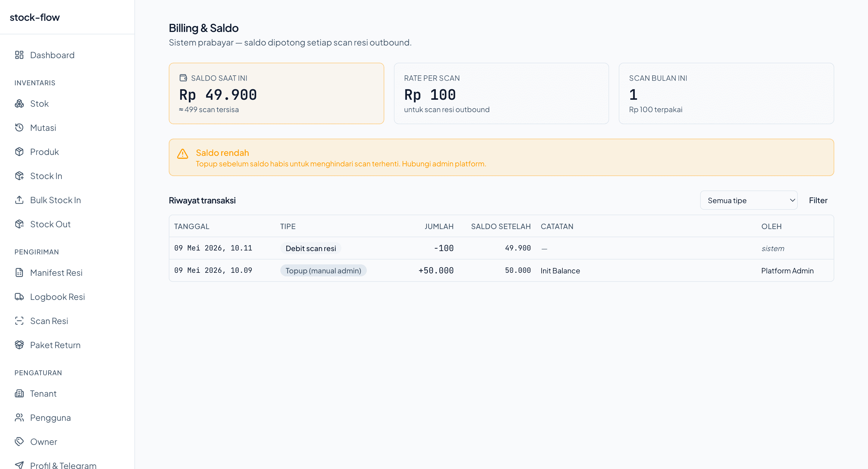
Task: Open the Dashboard menu item
Action: pos(67,55)
